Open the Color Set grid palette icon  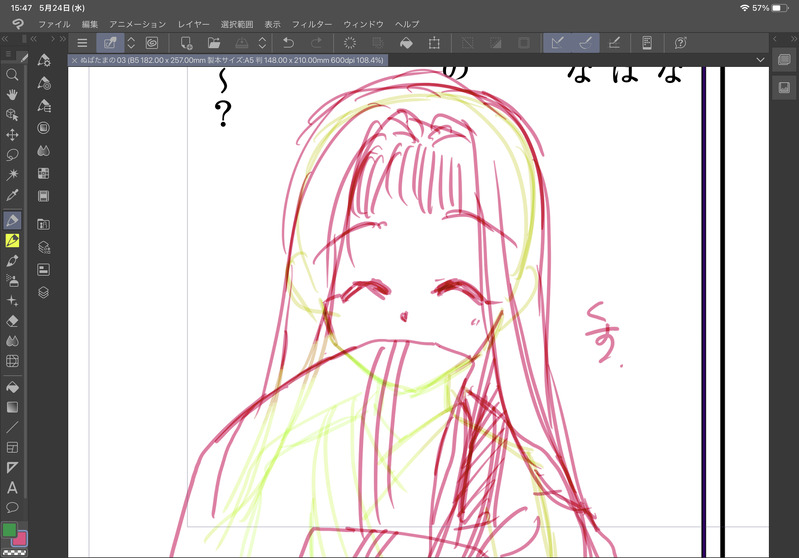(x=44, y=174)
